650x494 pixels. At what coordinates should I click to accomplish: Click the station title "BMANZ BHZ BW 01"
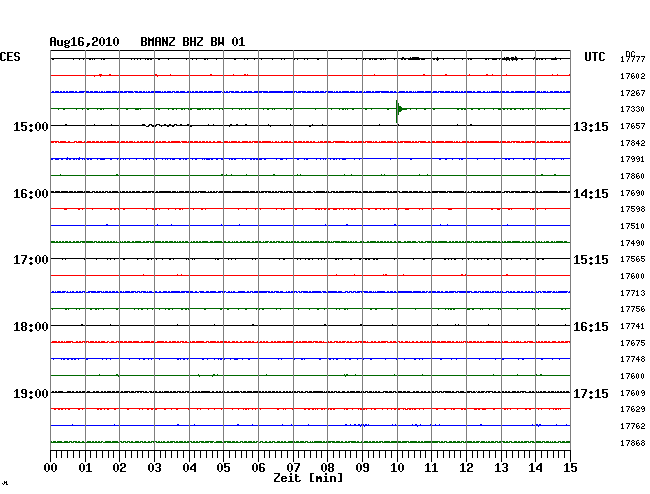click(x=193, y=42)
